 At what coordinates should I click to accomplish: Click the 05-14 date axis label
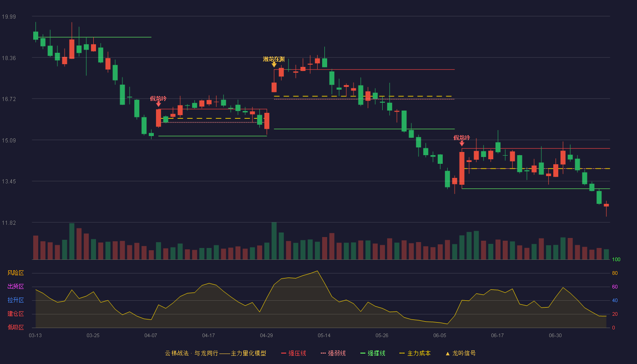pos(324,335)
